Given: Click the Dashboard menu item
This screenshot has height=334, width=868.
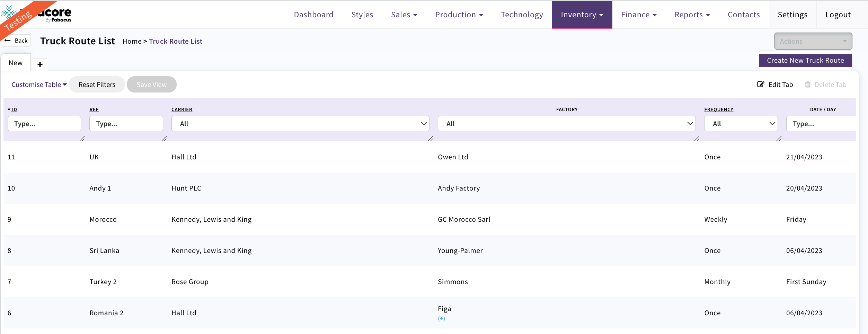Looking at the screenshot, I should [x=313, y=15].
